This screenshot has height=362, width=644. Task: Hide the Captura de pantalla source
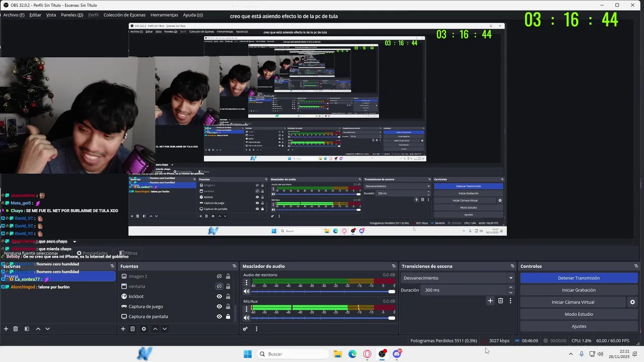click(219, 316)
